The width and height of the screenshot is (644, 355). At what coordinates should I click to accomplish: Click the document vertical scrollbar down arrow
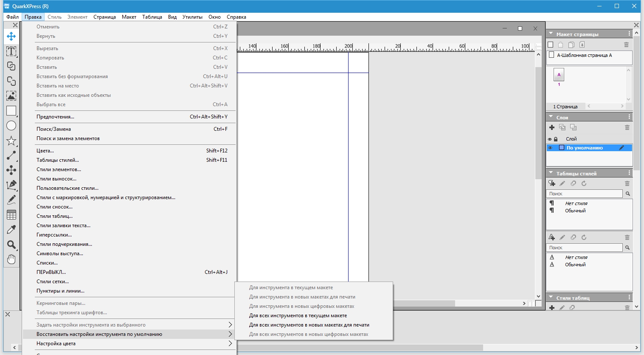(x=538, y=296)
